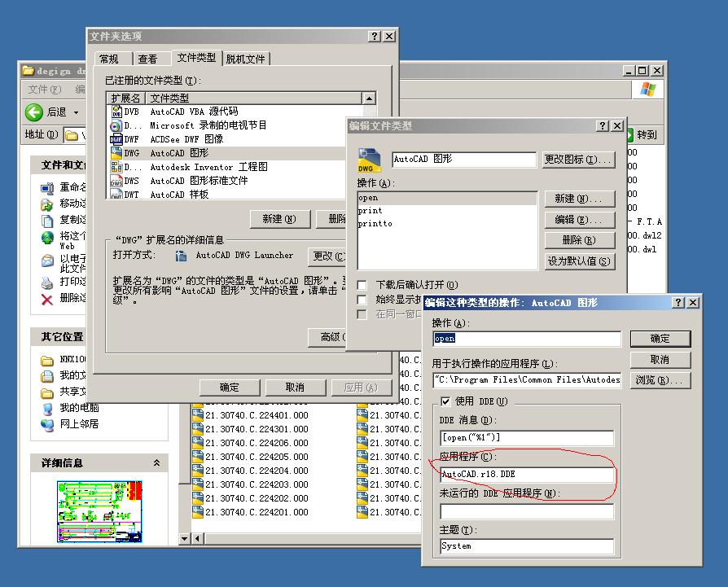Select the 脱机文件 tab
728x587 pixels.
[x=247, y=58]
